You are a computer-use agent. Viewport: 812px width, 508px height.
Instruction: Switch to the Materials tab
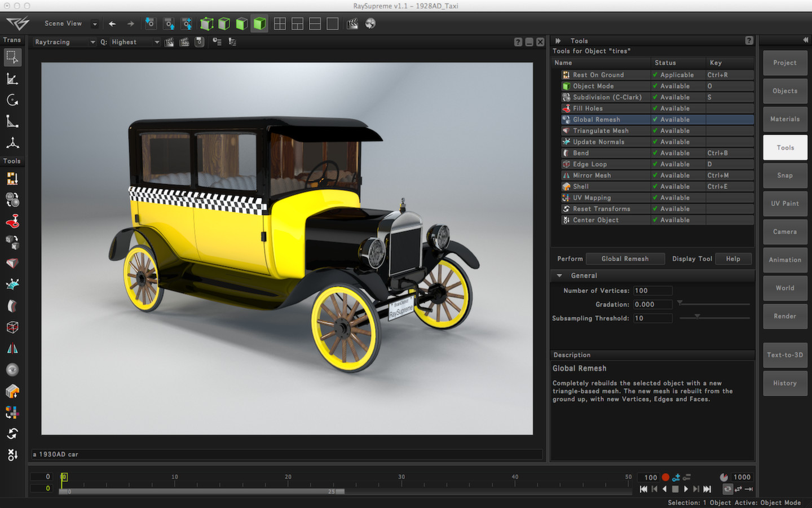(784, 119)
